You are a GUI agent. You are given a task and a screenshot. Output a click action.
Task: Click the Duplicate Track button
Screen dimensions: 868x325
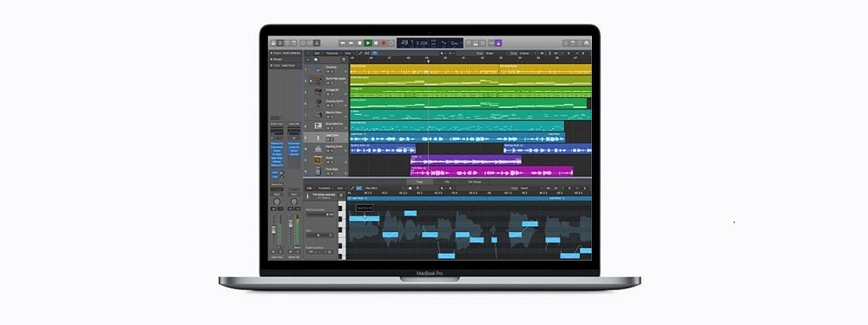pyautogui.click(x=316, y=59)
